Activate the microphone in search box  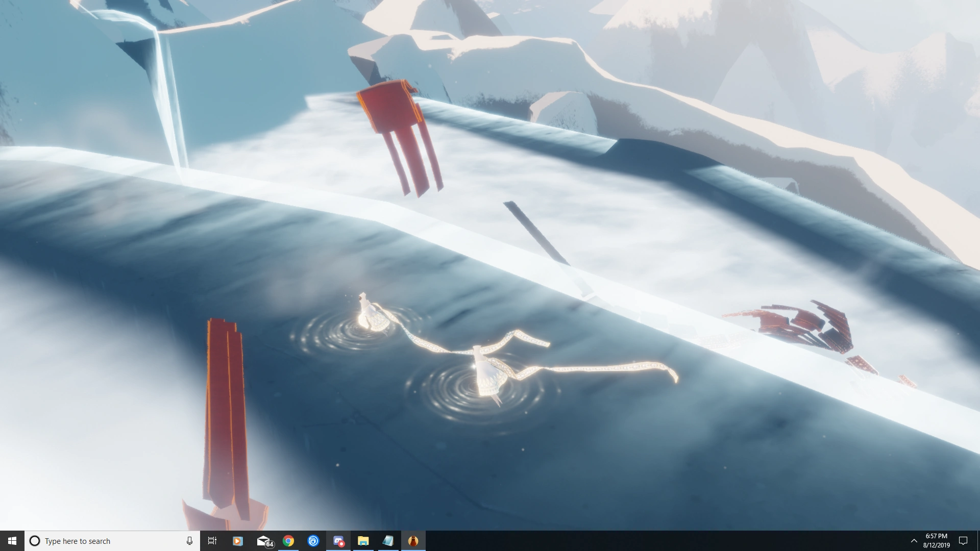pos(189,541)
